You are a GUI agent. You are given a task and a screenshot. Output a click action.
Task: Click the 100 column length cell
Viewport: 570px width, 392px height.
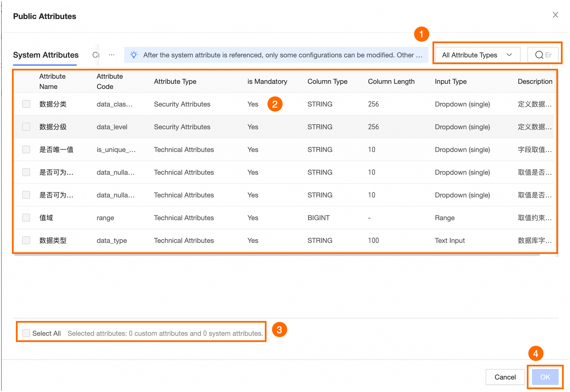point(373,241)
